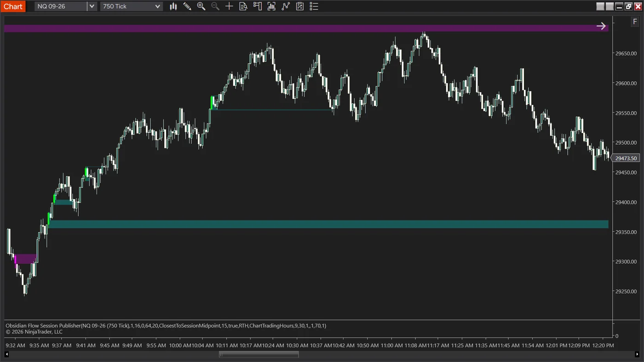This screenshot has width=644, height=362.
Task: Click the clipboard chart toolbar icon
Action: coord(300,6)
